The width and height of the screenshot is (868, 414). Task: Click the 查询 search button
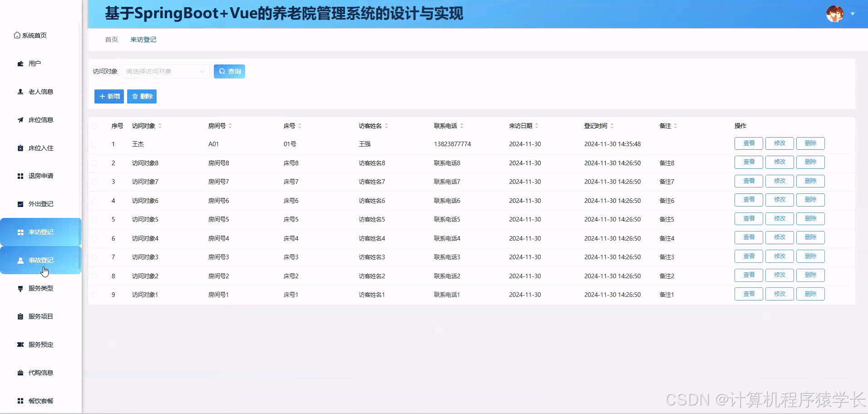(229, 71)
